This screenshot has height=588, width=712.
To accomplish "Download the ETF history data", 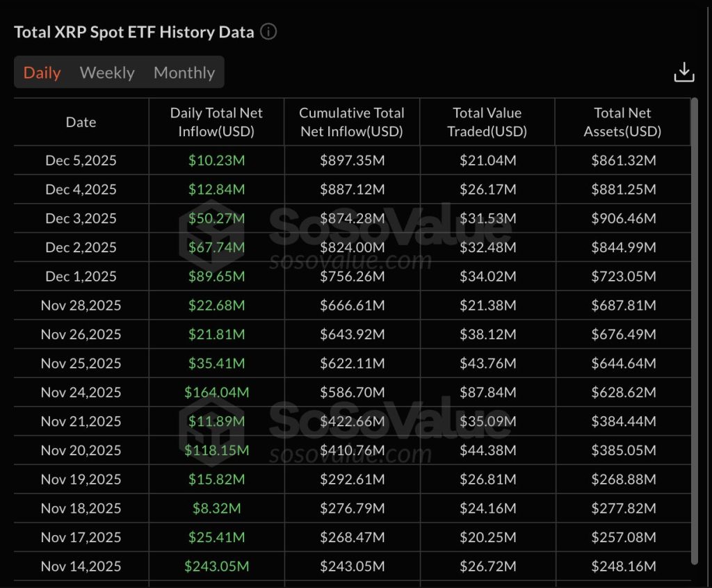I will click(685, 72).
